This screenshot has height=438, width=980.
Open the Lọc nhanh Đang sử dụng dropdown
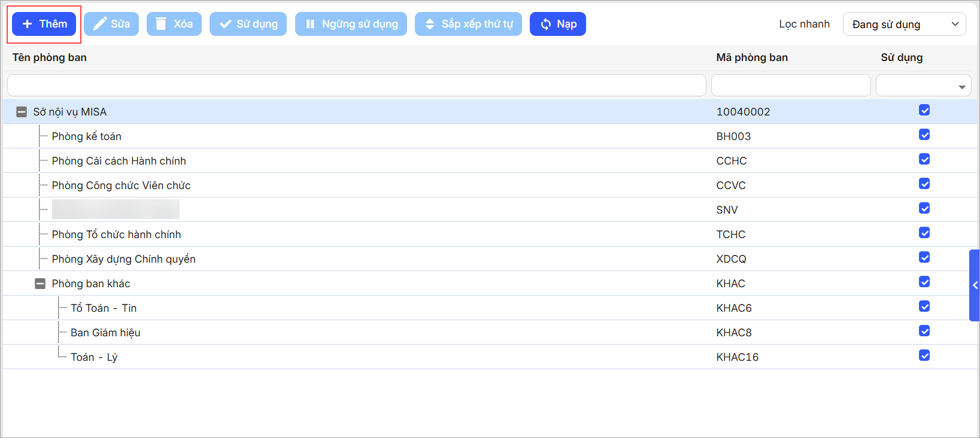click(904, 25)
